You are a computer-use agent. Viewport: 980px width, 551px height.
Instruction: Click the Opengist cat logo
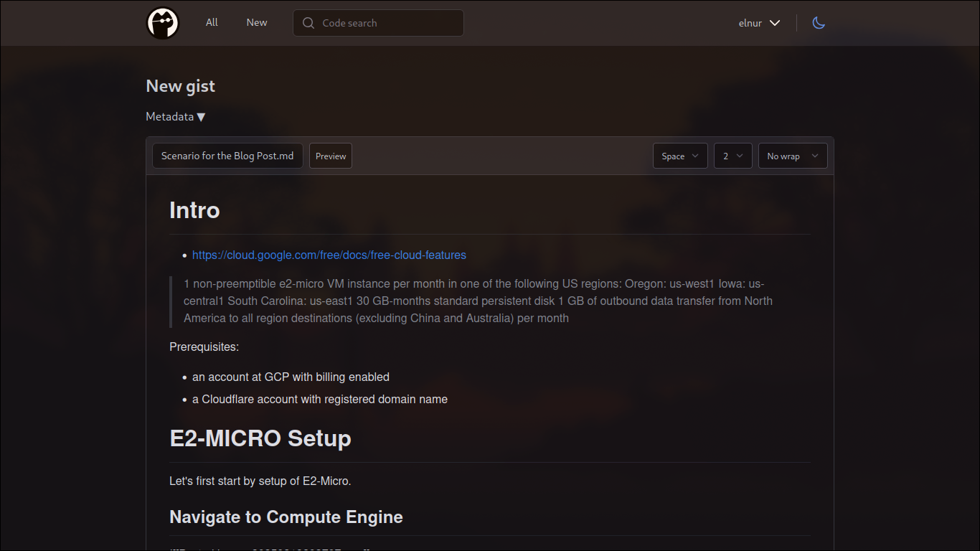point(163,23)
